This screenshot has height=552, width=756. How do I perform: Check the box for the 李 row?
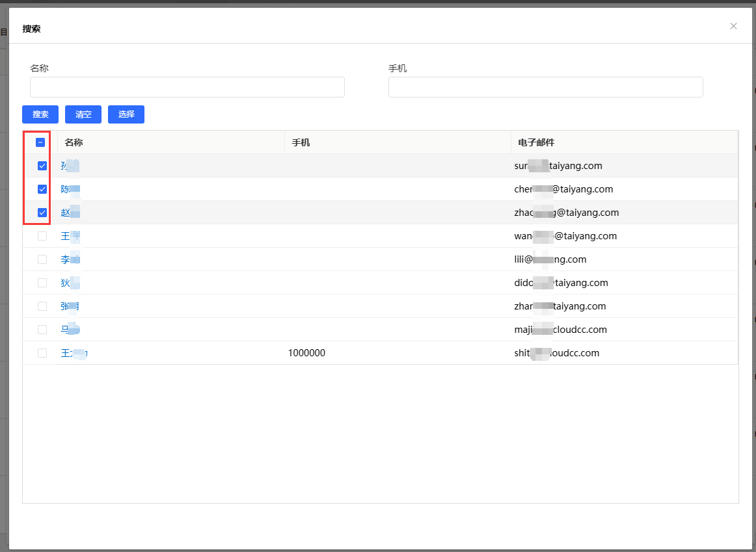(x=42, y=259)
